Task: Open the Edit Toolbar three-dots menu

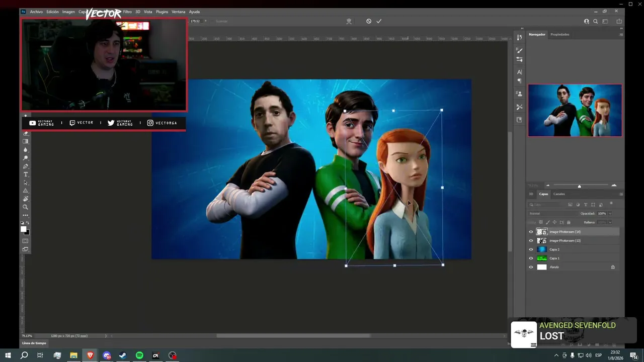Action: (26, 215)
